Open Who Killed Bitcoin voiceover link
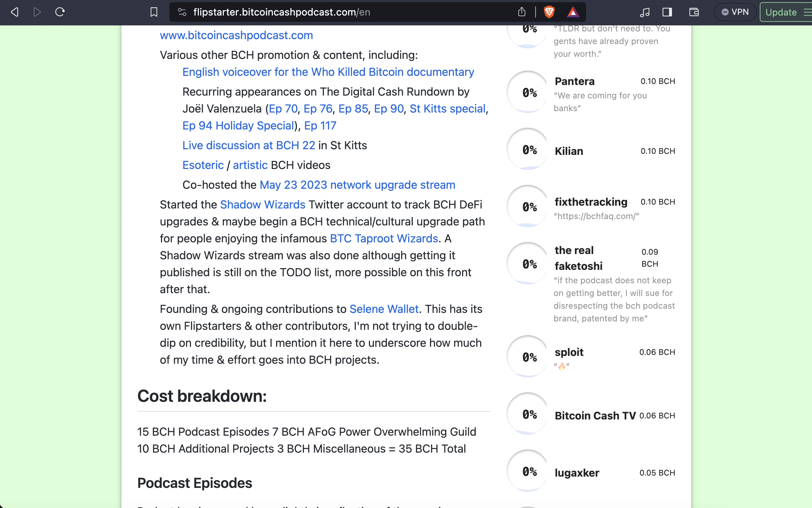Screen dimensions: 812x508 tap(328, 72)
